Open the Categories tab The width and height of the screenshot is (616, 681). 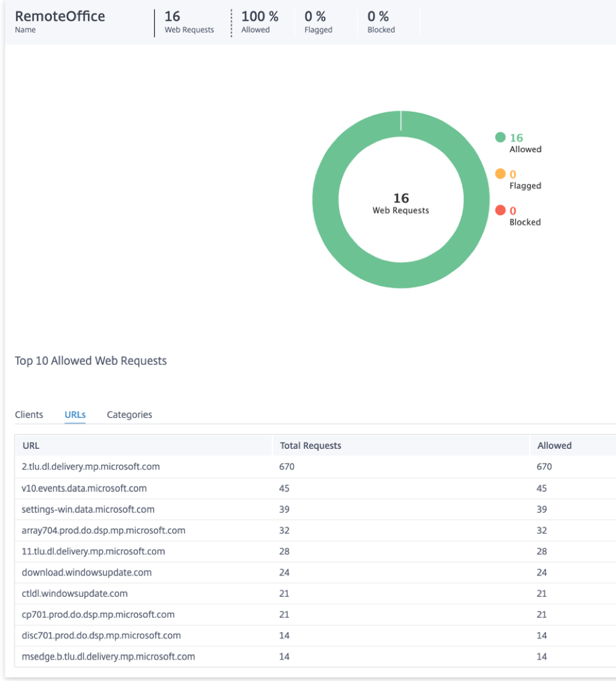[129, 415]
